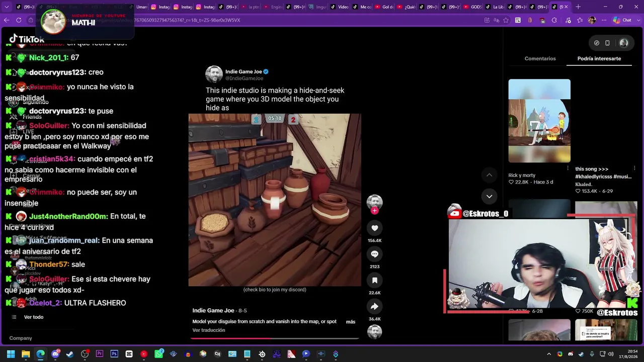Open a new browser tab
This screenshot has height=362, width=644.
[578, 7]
